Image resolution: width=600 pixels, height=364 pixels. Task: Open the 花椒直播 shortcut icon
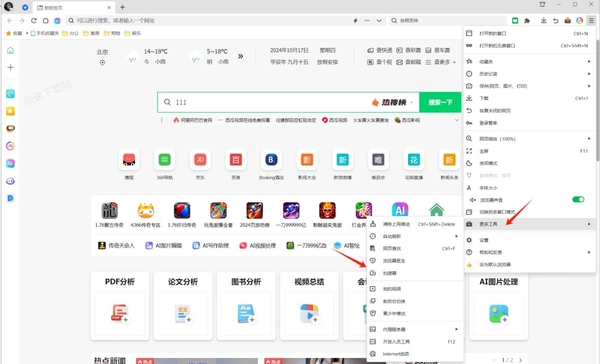pos(414,160)
